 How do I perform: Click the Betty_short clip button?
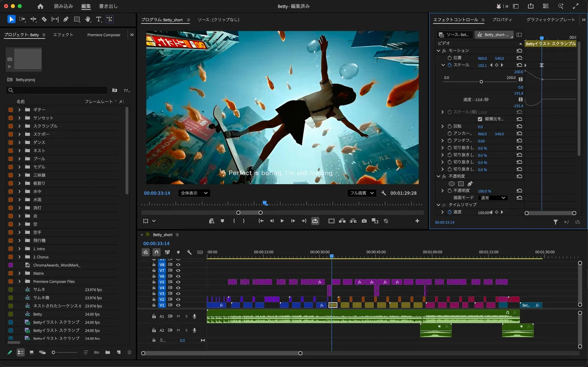tap(494, 35)
